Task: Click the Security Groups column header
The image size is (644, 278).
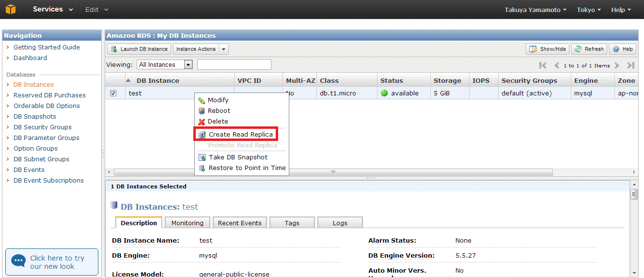Action: (x=534, y=80)
